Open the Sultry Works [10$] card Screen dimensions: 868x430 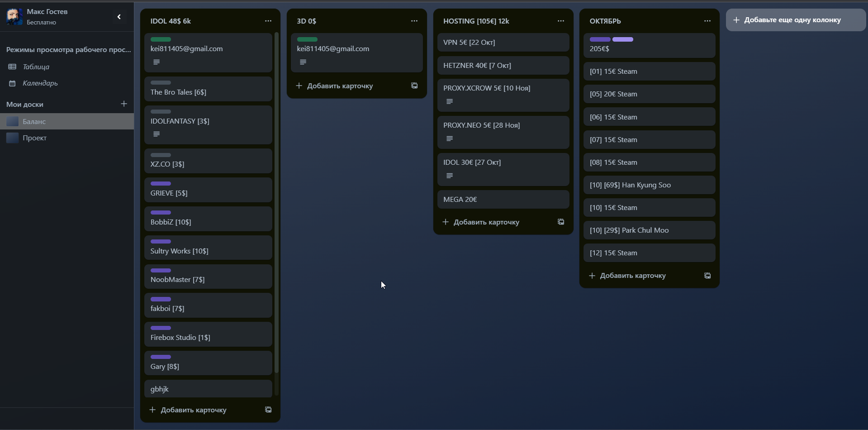pos(208,248)
